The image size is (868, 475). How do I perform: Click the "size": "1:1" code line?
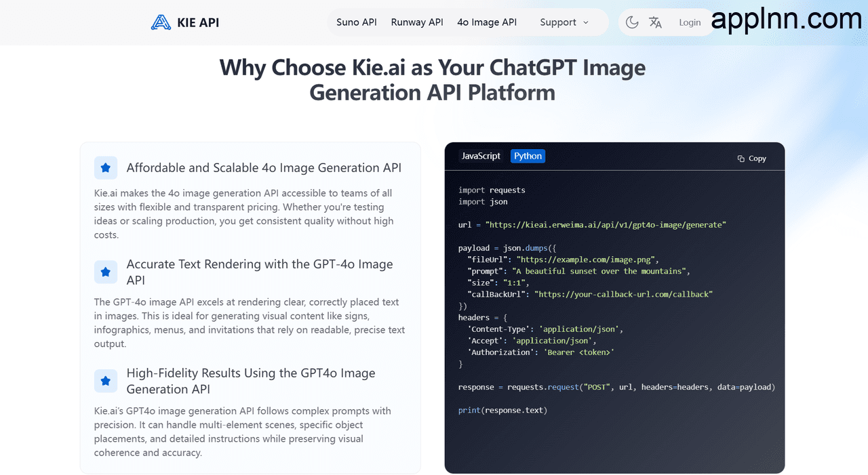[x=498, y=283]
